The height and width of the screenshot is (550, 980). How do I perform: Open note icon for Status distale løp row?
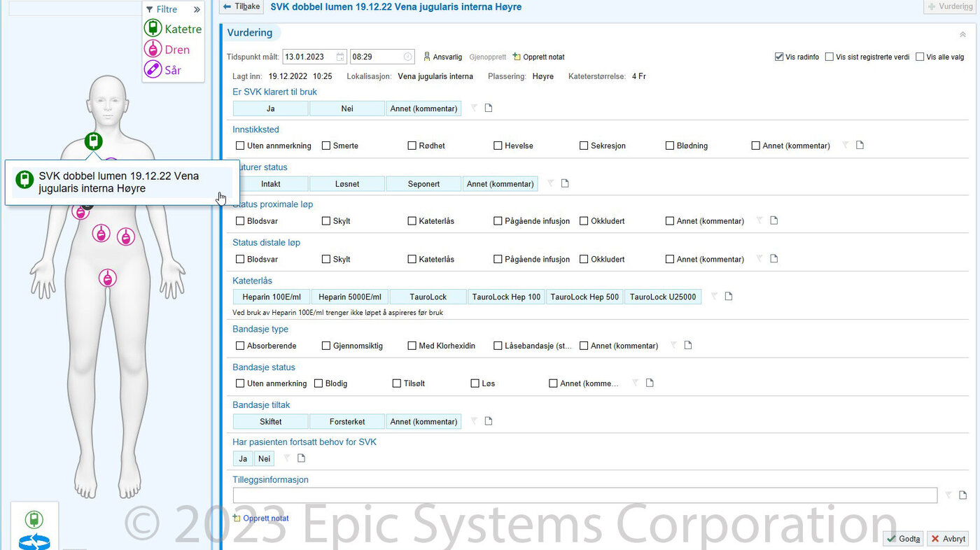pyautogui.click(x=774, y=258)
